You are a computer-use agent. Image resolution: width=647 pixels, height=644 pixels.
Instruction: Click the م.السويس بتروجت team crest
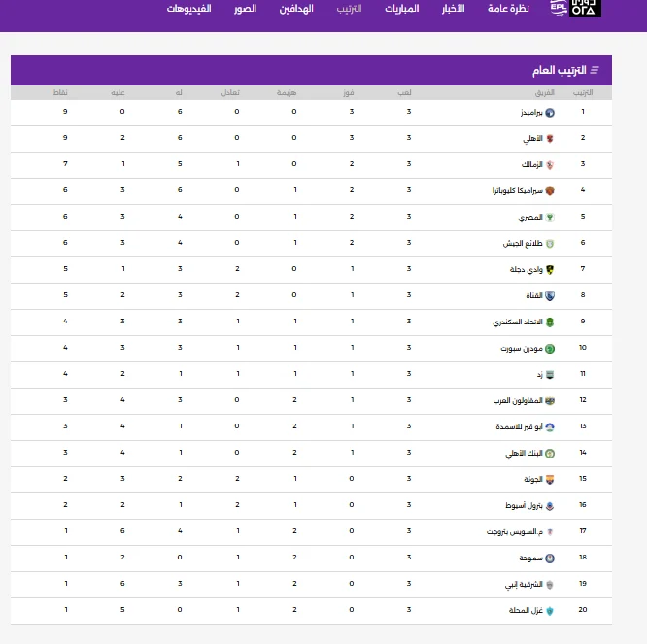tap(550, 532)
